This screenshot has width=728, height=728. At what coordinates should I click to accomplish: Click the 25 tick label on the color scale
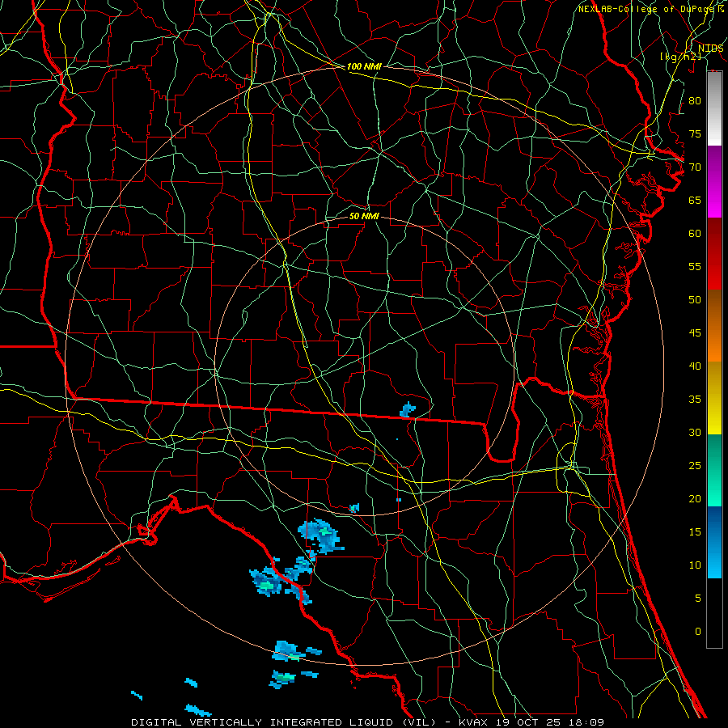[x=695, y=466]
